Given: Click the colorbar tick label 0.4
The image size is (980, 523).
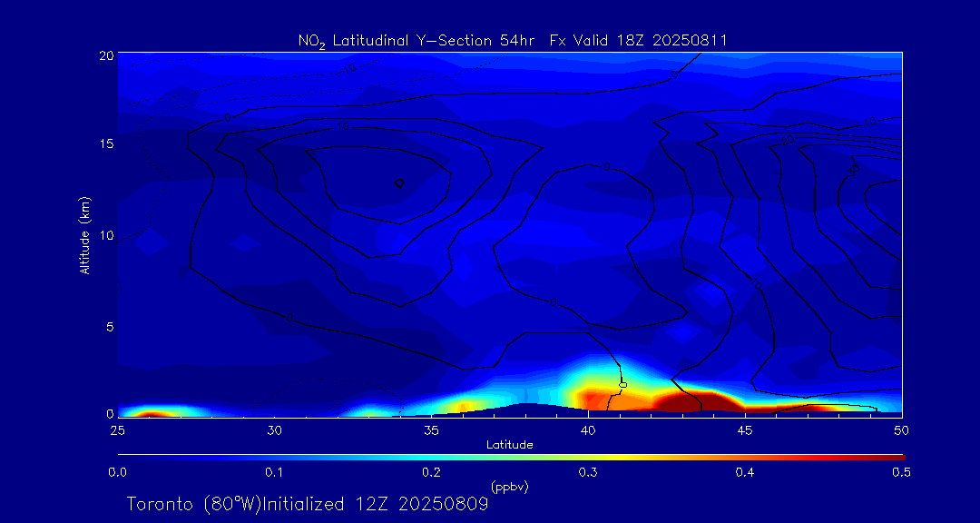Looking at the screenshot, I should [x=745, y=472].
